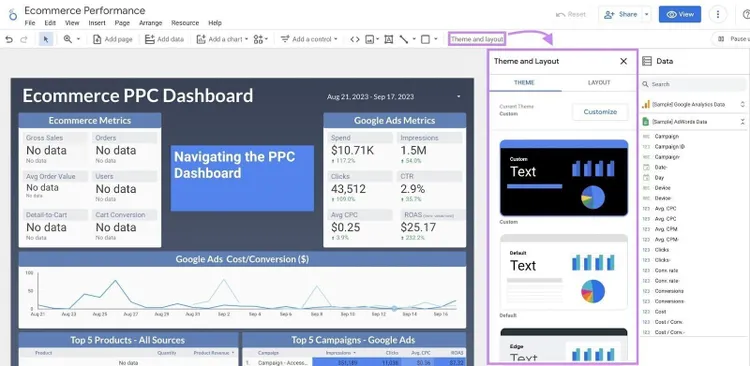Click the AdWords Data green sheets icon
750x366 pixels.
[x=646, y=122]
